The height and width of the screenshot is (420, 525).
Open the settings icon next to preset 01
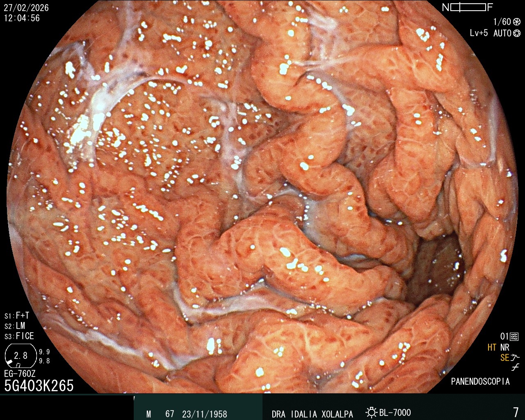(514, 336)
